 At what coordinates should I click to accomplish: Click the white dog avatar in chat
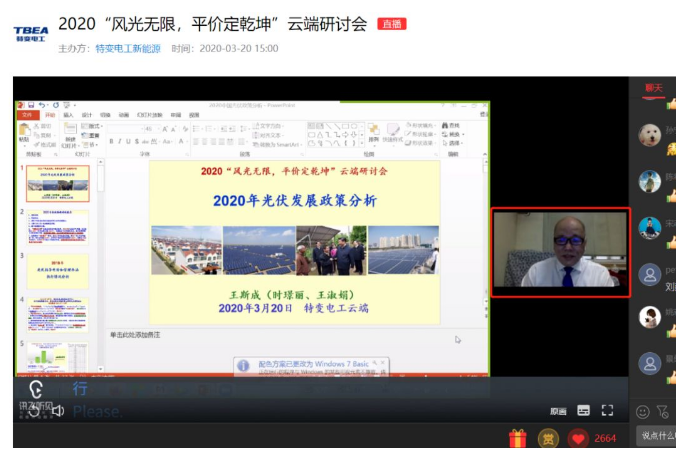650,135
